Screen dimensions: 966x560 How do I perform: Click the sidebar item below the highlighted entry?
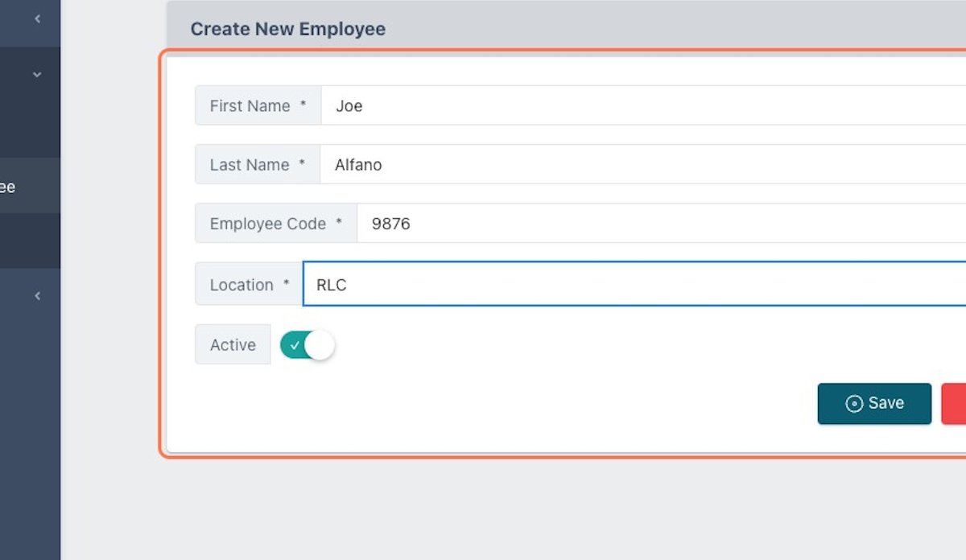coord(30,241)
